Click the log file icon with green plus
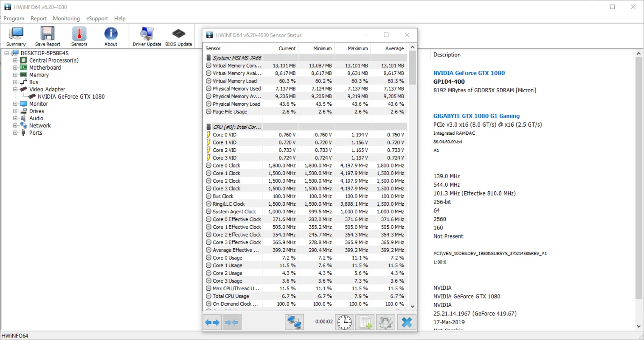The image size is (644, 340). [x=365, y=323]
